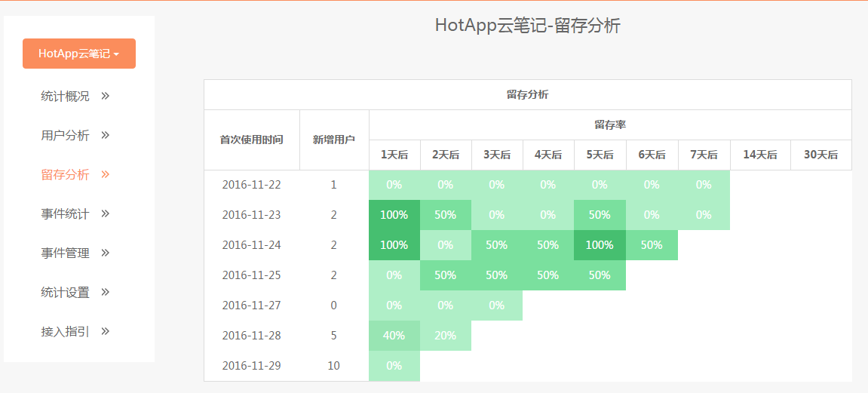Screen dimensions: 868x393
Task: Click the 1天后 column header
Action: (394, 155)
